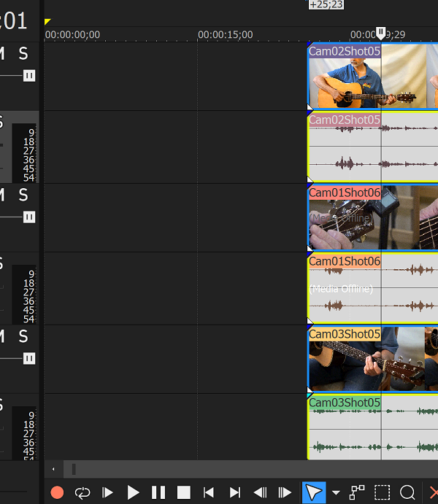Pause playback in the transport bar
438x504 pixels.
tap(158, 492)
